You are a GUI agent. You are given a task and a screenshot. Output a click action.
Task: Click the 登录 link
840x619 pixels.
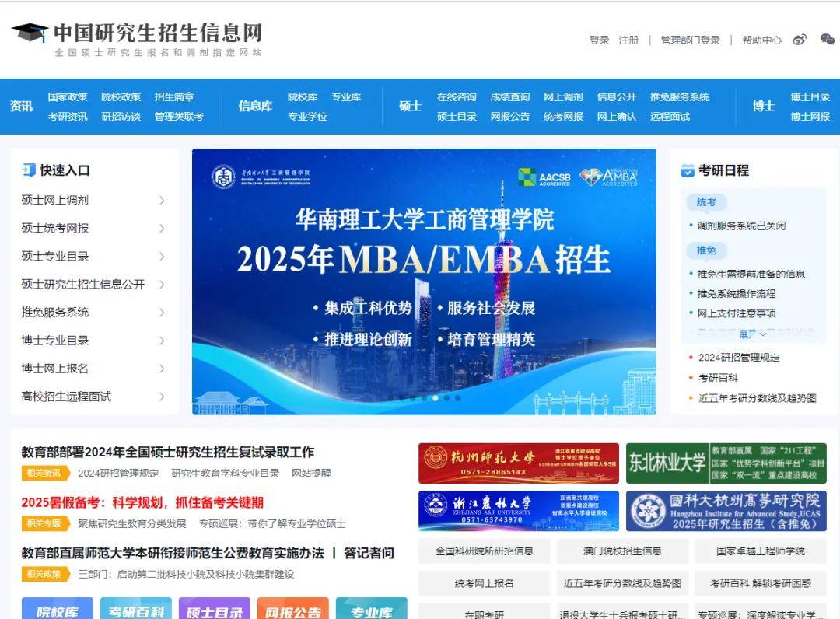coord(599,40)
